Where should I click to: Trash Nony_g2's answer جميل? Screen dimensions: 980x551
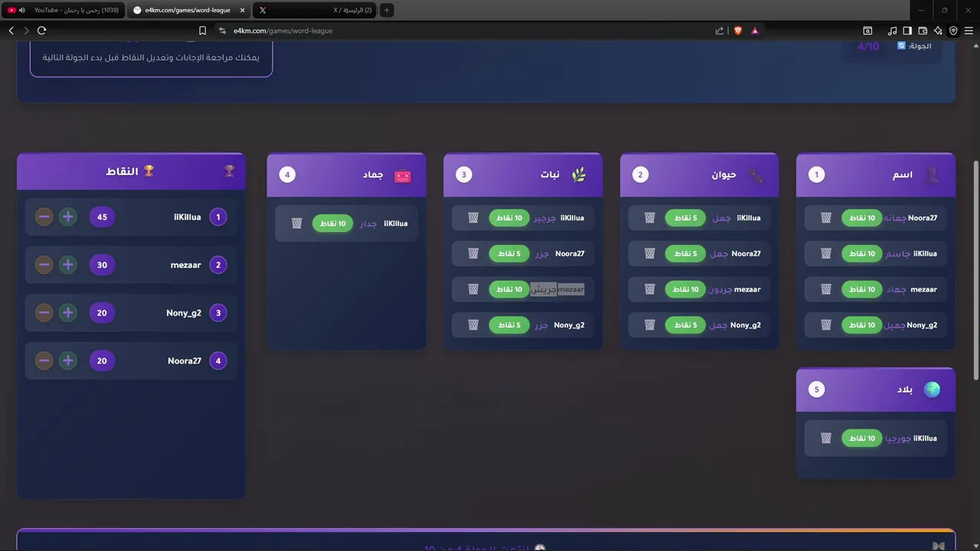tap(826, 325)
